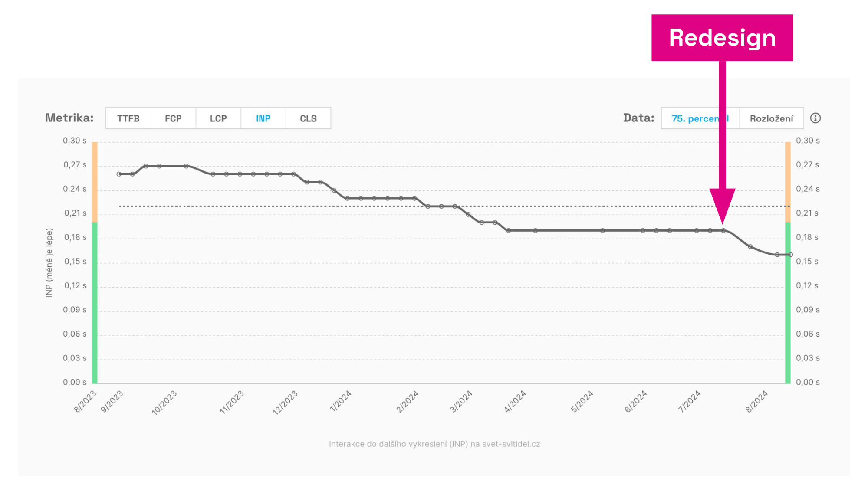Click the info icon next to Rozložení
This screenshot has width=868, height=488.
(x=815, y=118)
